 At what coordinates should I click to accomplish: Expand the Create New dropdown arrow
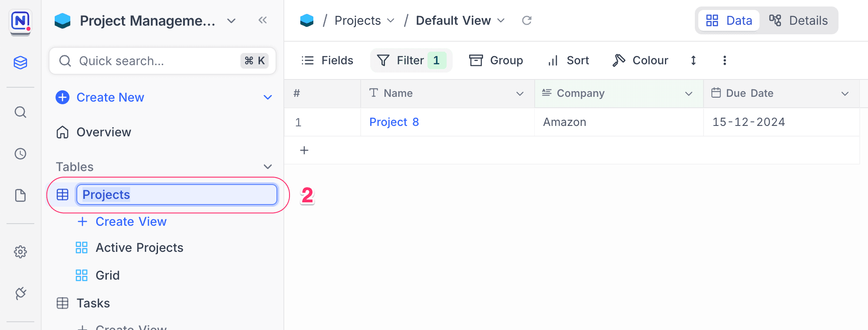point(268,97)
